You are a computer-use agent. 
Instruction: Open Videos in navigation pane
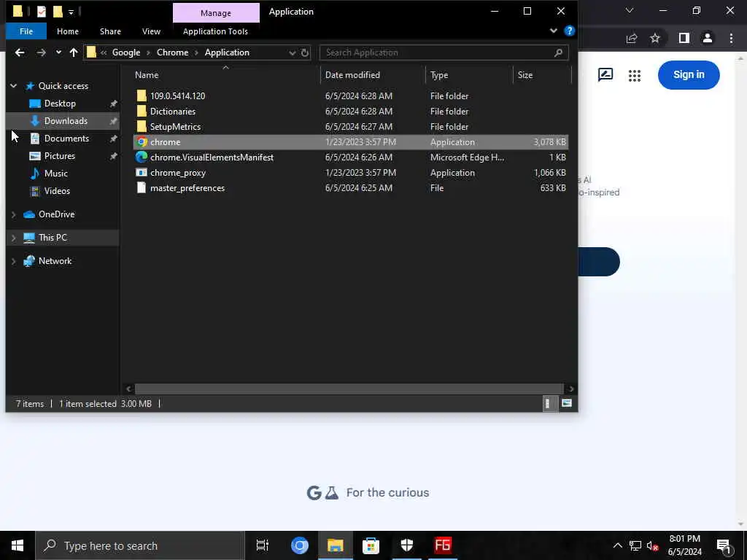point(57,191)
